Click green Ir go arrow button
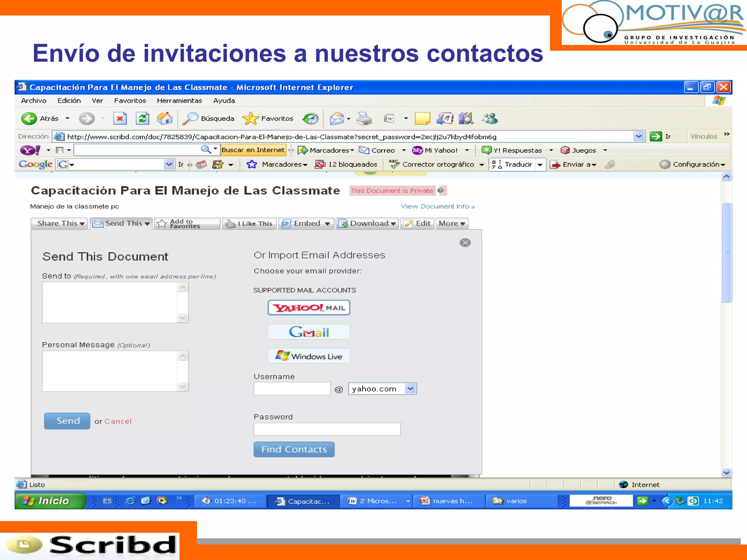The image size is (747, 560). pyautogui.click(x=656, y=136)
